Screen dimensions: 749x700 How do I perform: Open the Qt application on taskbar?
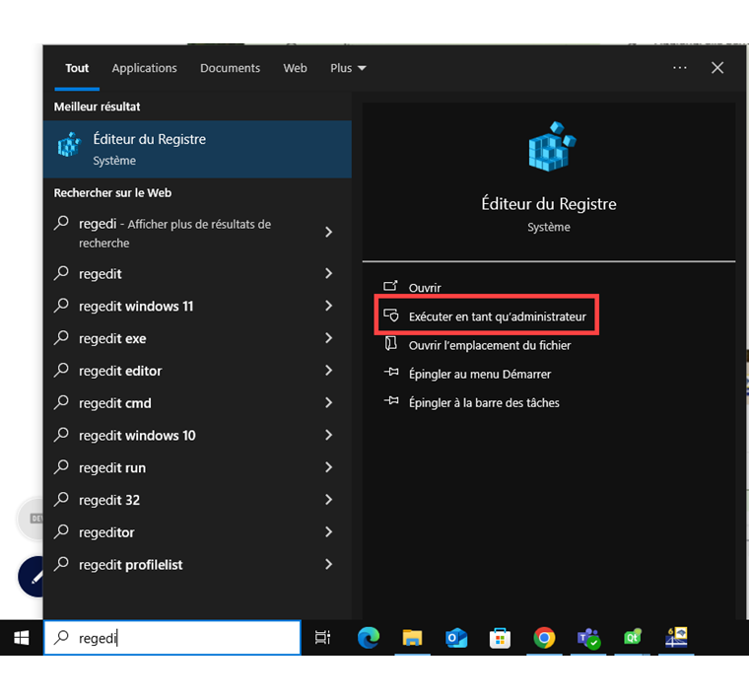click(633, 638)
